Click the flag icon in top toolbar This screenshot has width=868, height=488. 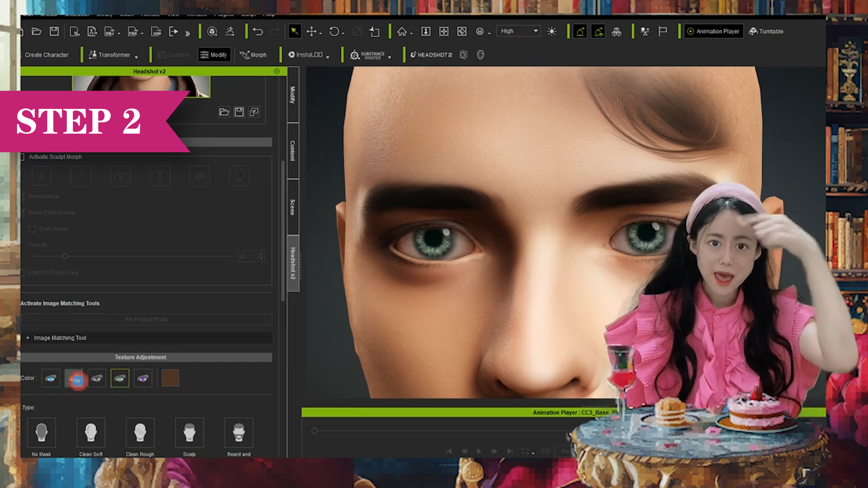[x=663, y=32]
